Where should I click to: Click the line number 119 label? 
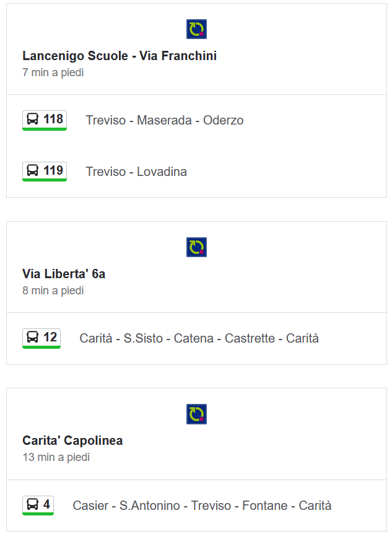tap(53, 170)
